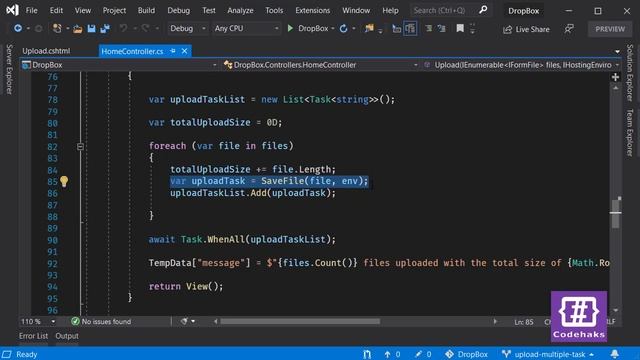Open the Solution Explorer side panel
Viewport: 640px width, 360px height.
tap(630, 73)
